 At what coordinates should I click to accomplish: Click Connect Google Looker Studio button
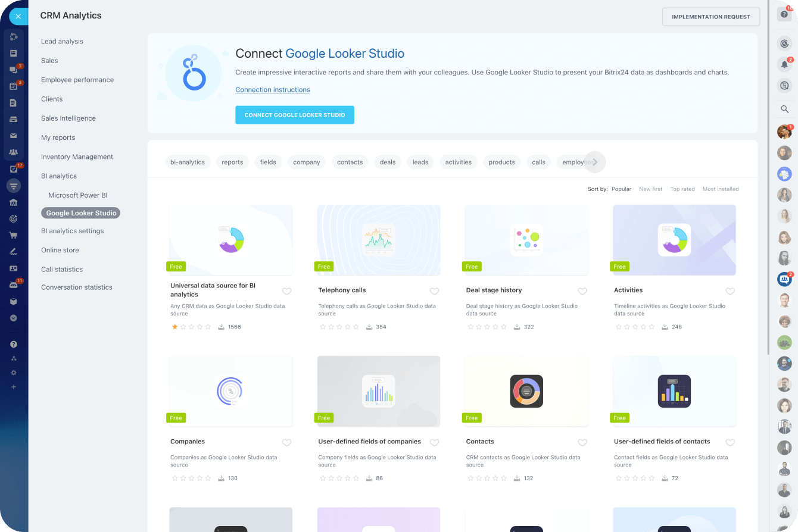295,115
